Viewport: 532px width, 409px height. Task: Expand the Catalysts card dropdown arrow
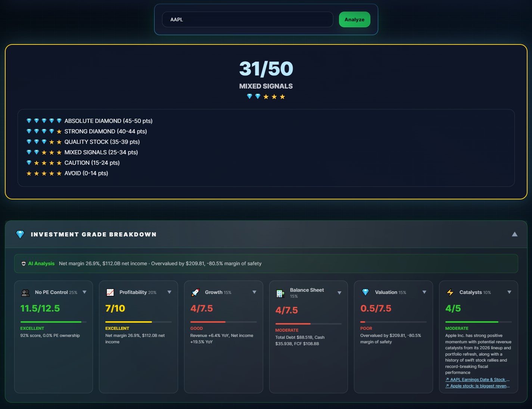point(509,292)
